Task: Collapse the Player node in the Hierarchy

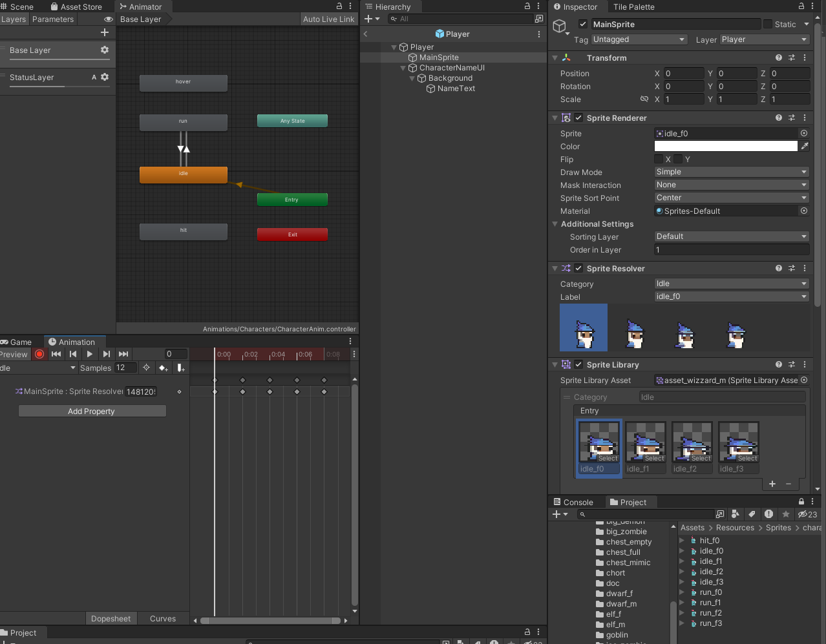Action: [x=394, y=47]
